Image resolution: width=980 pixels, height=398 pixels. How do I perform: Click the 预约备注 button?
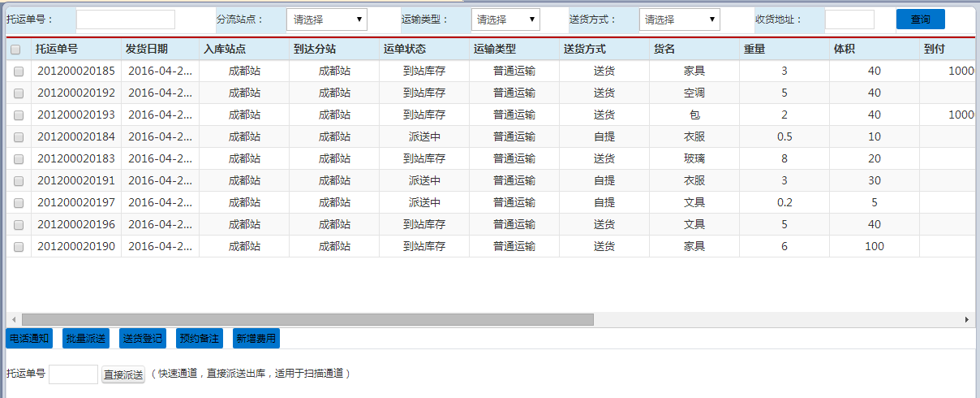[199, 338]
